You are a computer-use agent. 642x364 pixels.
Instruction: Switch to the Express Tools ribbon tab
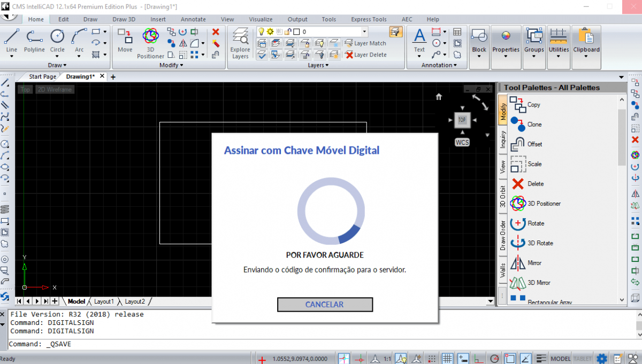click(x=369, y=19)
